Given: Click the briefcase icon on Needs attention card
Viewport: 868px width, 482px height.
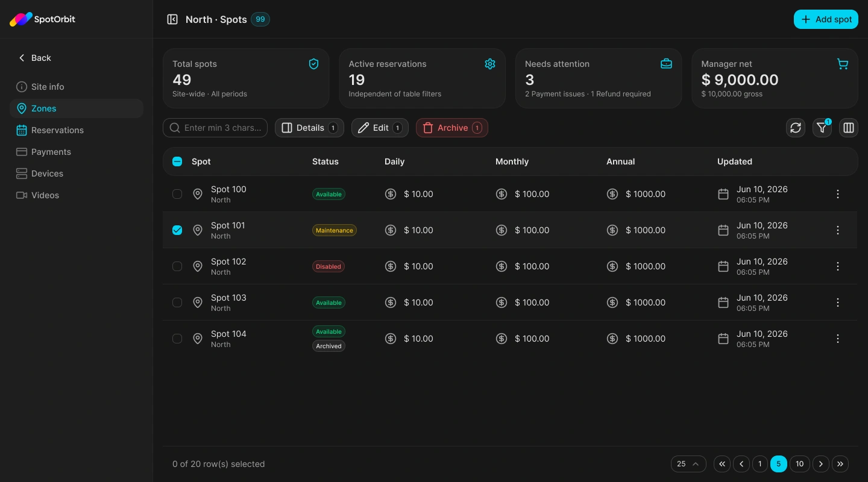Looking at the screenshot, I should (666, 64).
